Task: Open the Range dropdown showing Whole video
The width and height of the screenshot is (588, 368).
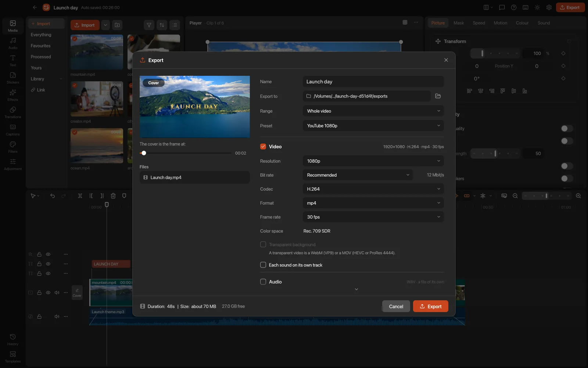Action: click(373, 111)
